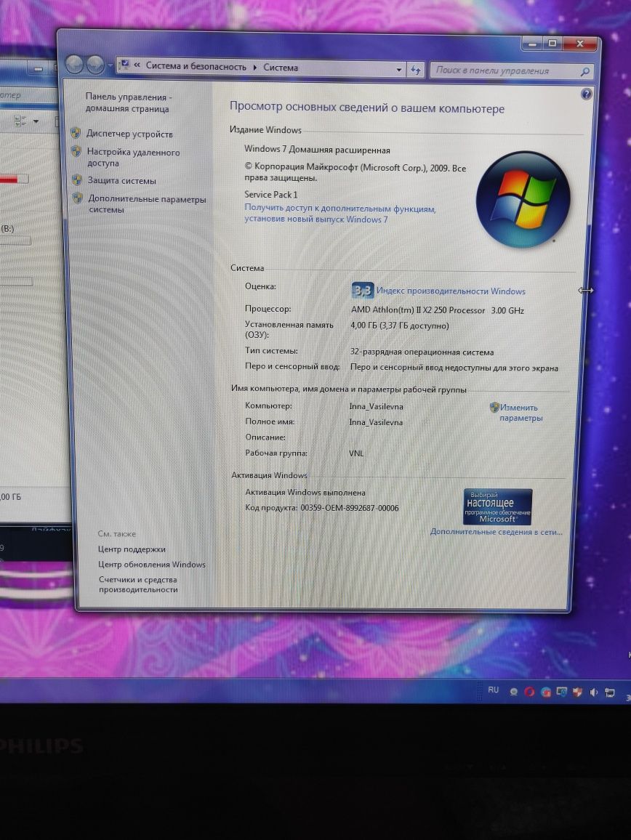Click the monitor display tray icon
This screenshot has height=840, width=631.
pyautogui.click(x=561, y=692)
